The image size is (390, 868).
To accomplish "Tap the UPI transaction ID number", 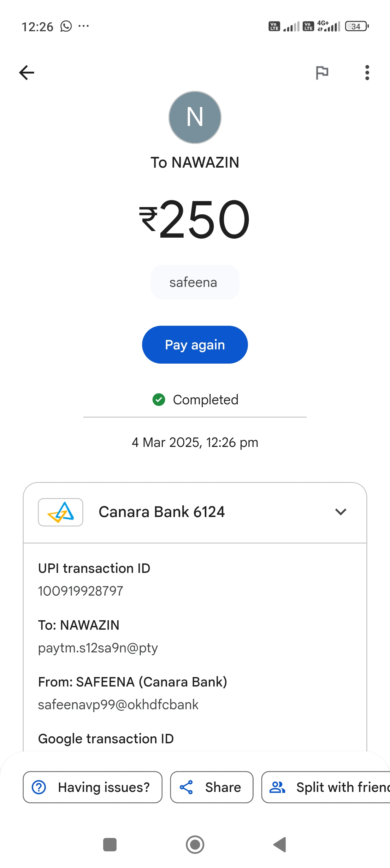I will coord(81,591).
